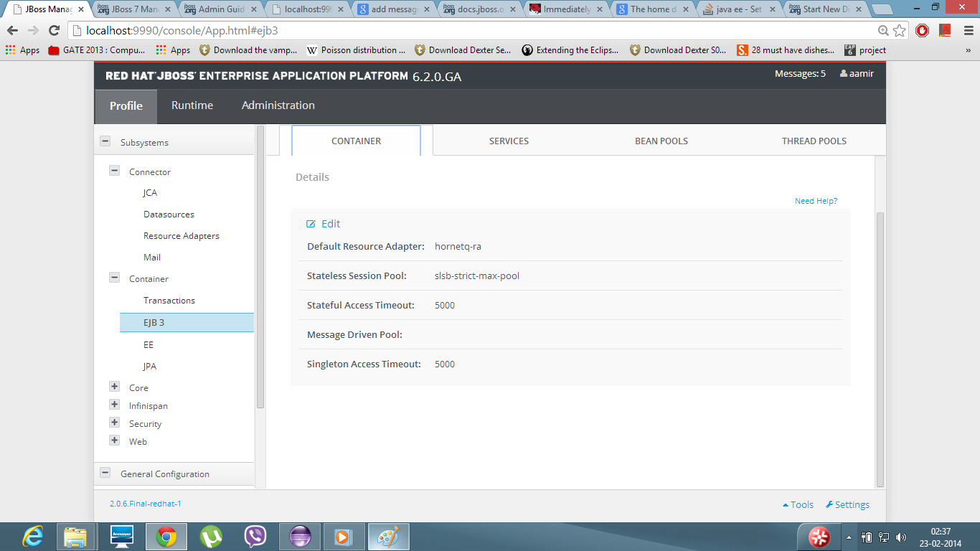
Task: Expand the Security tree node
Action: [x=114, y=423]
